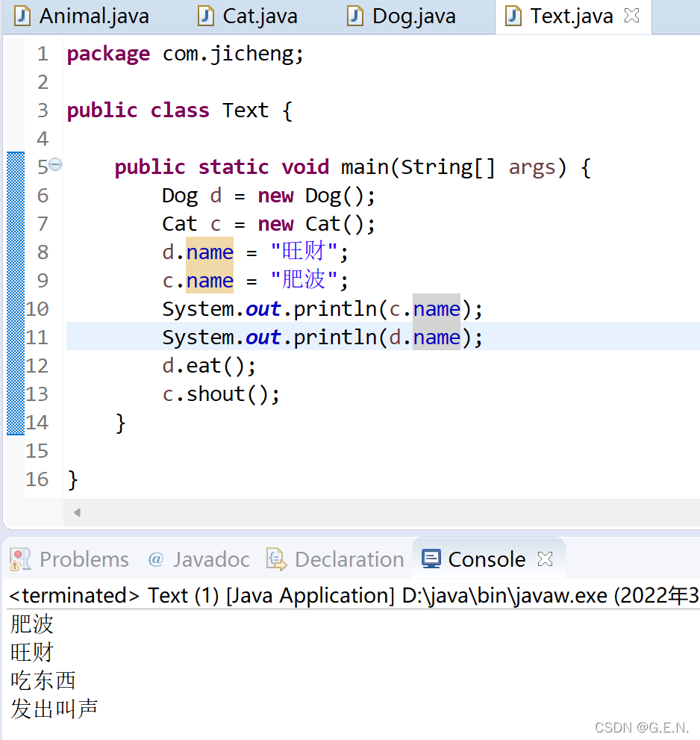Click highlighted 'name' in 'd.name' on line 8
This screenshot has height=740, width=700.
pos(210,252)
